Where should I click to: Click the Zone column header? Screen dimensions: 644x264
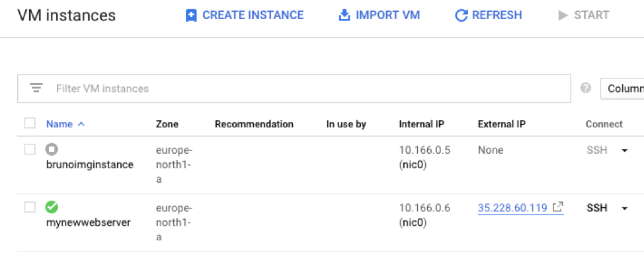click(167, 124)
